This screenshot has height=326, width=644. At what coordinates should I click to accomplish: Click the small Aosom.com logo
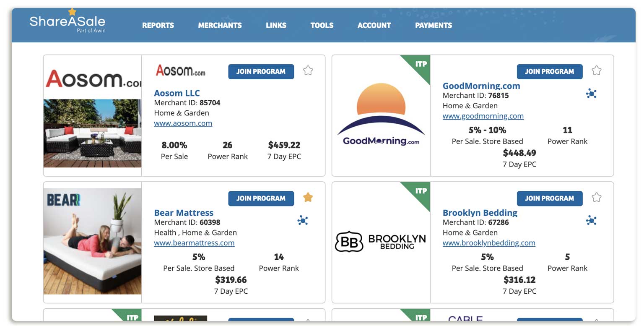pyautogui.click(x=181, y=70)
